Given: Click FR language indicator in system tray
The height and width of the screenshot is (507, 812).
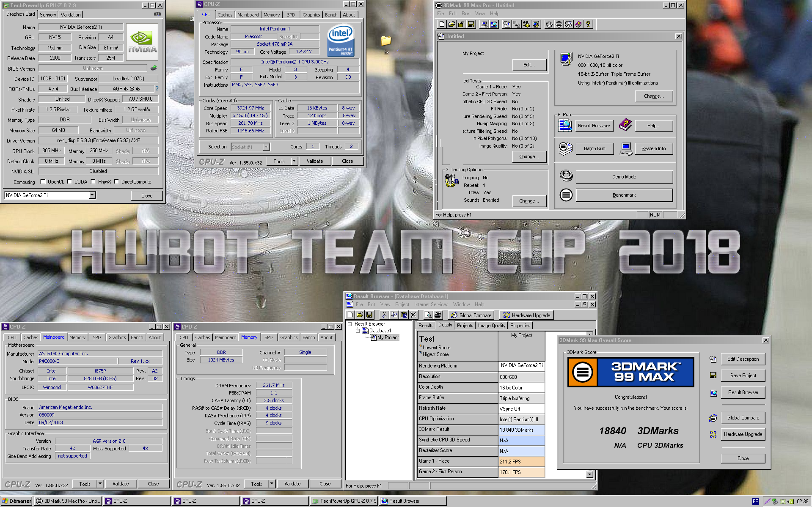Looking at the screenshot, I should tap(755, 502).
